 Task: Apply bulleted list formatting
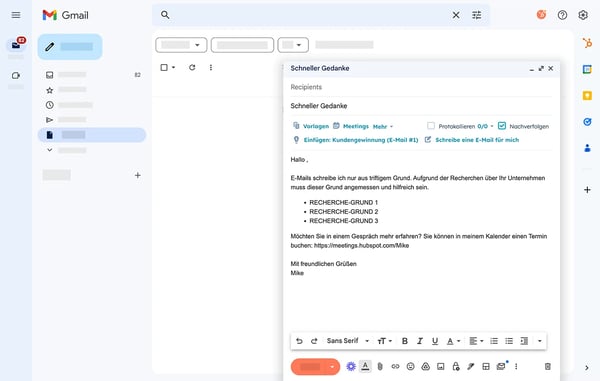tap(509, 341)
